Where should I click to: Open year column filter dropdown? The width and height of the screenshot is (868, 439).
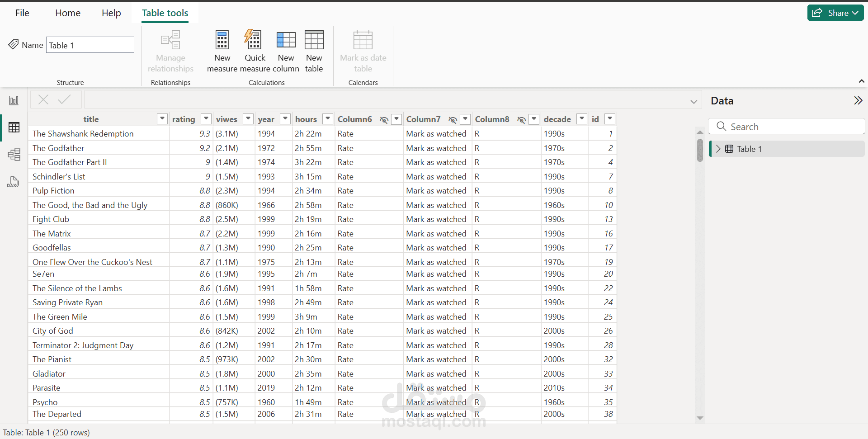(x=285, y=119)
